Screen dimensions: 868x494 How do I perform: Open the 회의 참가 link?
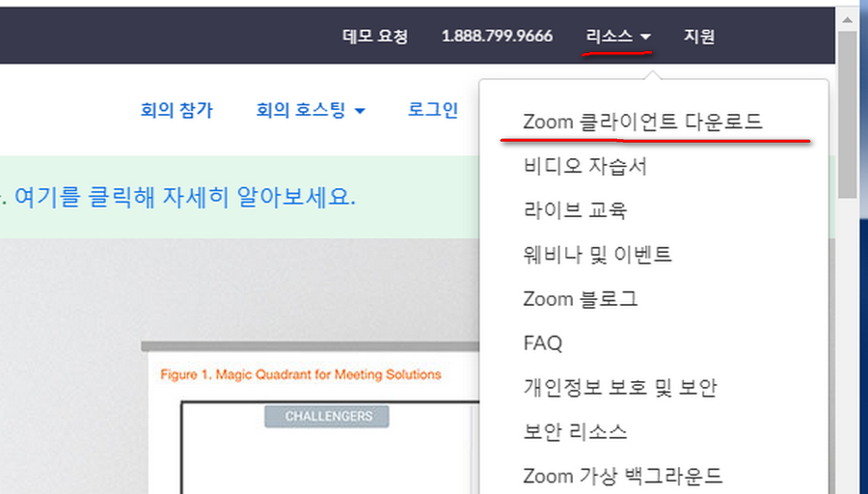point(176,110)
